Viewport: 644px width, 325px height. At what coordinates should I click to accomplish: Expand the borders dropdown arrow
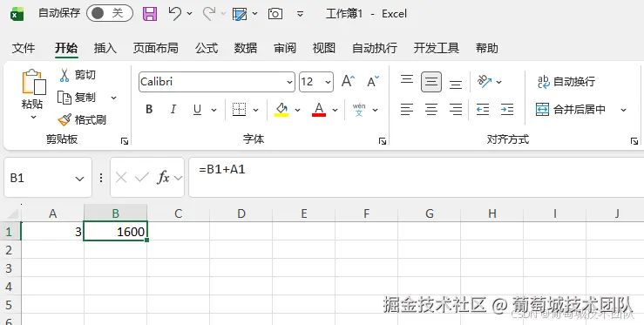click(x=255, y=110)
